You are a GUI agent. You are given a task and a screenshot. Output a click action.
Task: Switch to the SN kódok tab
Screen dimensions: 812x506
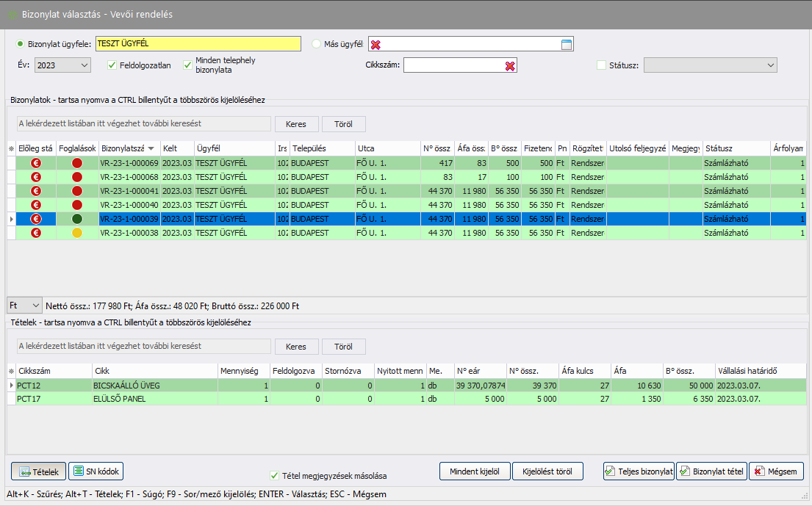coord(96,471)
